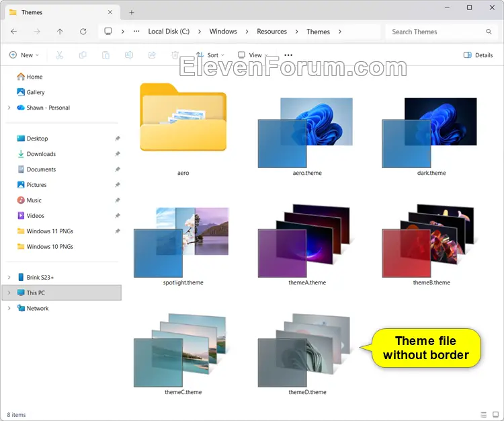Click Themes breadcrumb in address bar
Screen dimensions: 504x421
tap(319, 32)
